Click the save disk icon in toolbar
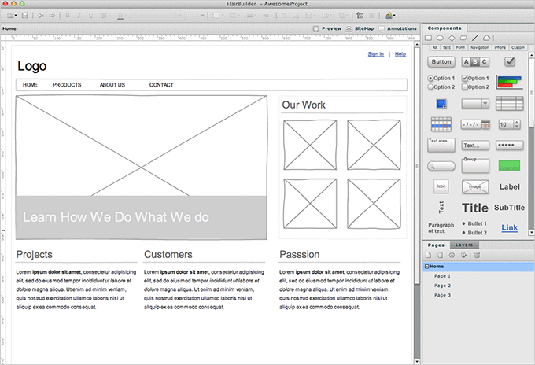Viewport: 535px width, 365px height. coord(25,16)
